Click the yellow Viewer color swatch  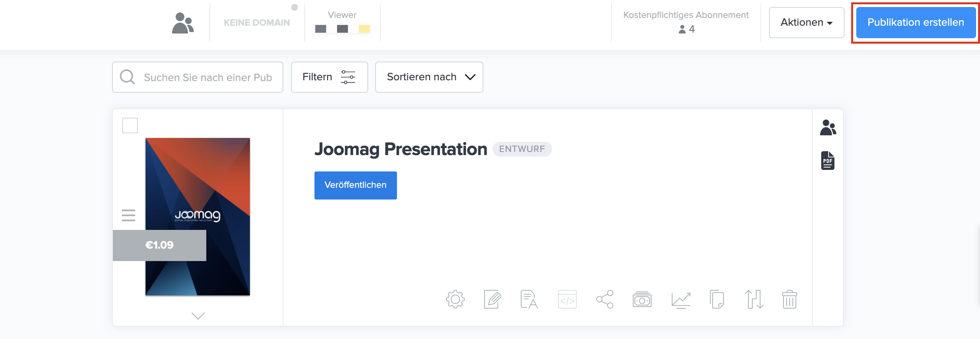click(364, 29)
